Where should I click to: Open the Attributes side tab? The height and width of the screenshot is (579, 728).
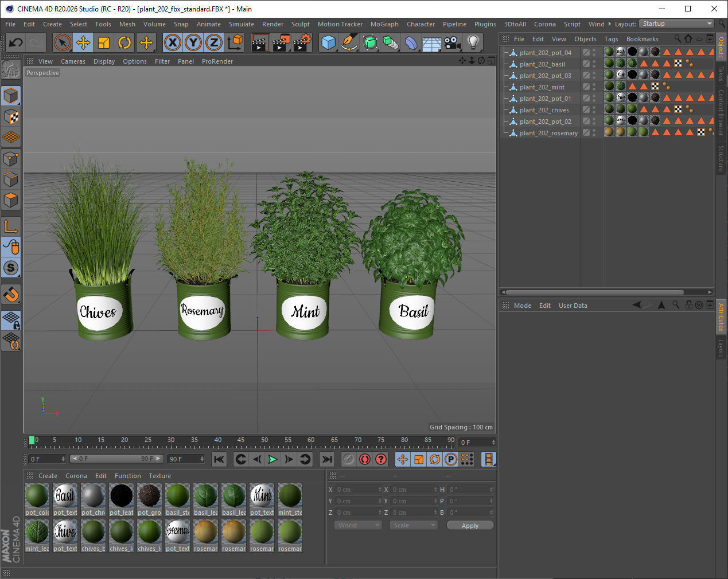click(721, 317)
